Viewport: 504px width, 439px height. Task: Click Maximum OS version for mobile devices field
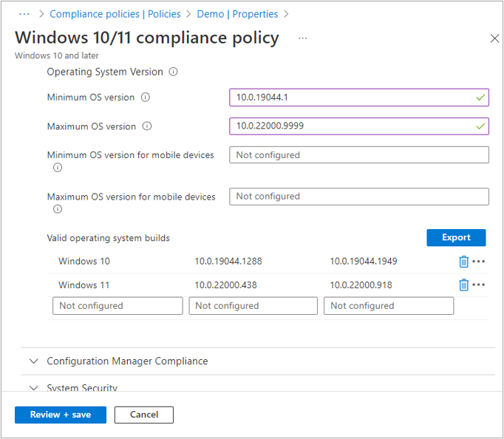pyautogui.click(x=359, y=197)
